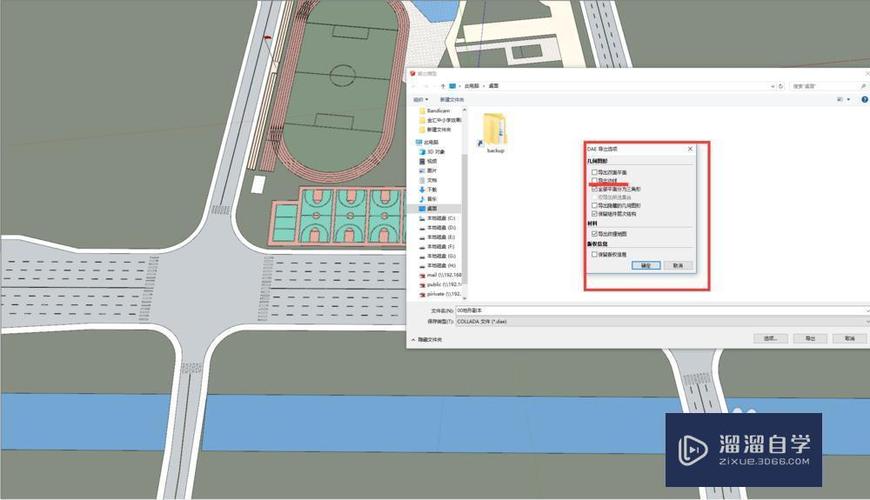Select 金汇中小学效果 folder in navigation pane
The image size is (870, 500).
[x=440, y=120]
